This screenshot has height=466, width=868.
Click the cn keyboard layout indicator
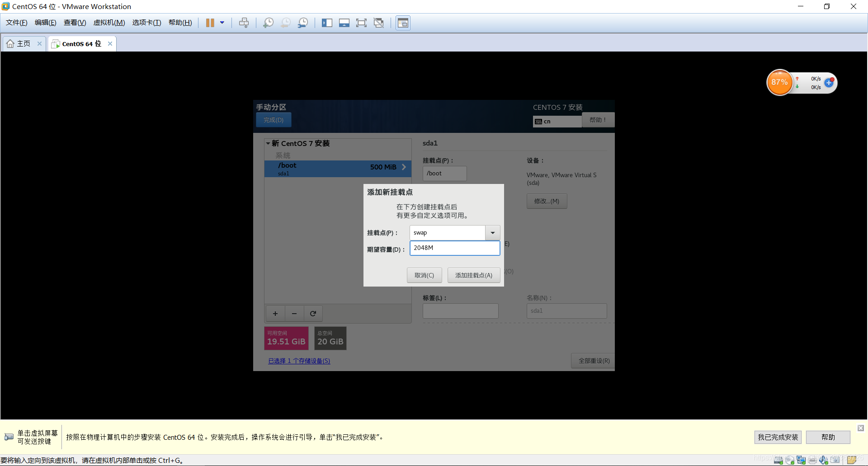tap(557, 121)
